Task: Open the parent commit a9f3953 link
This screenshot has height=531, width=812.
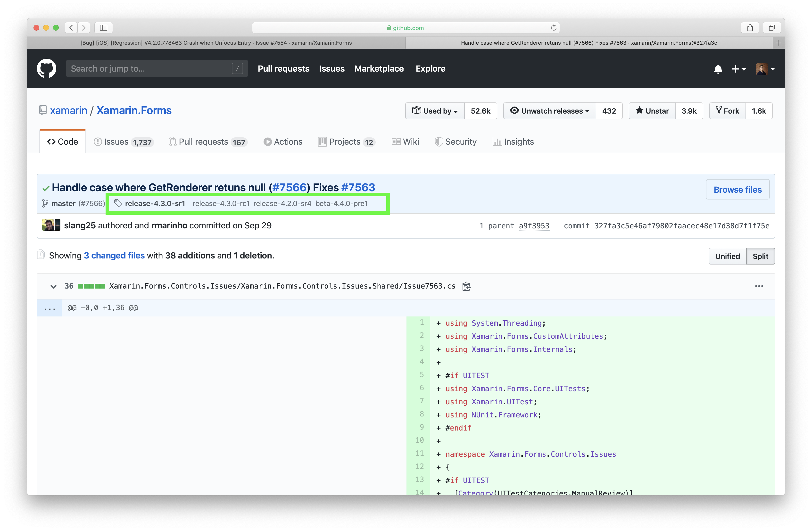Action: pyautogui.click(x=534, y=226)
